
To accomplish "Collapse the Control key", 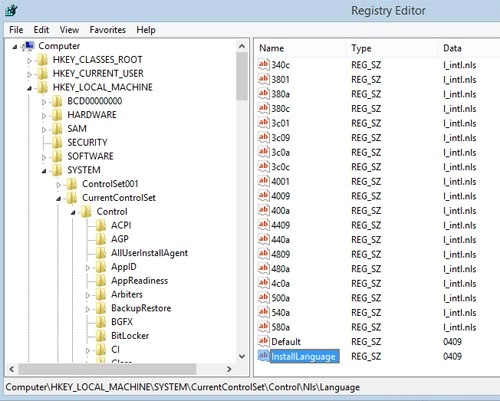I will click(73, 213).
